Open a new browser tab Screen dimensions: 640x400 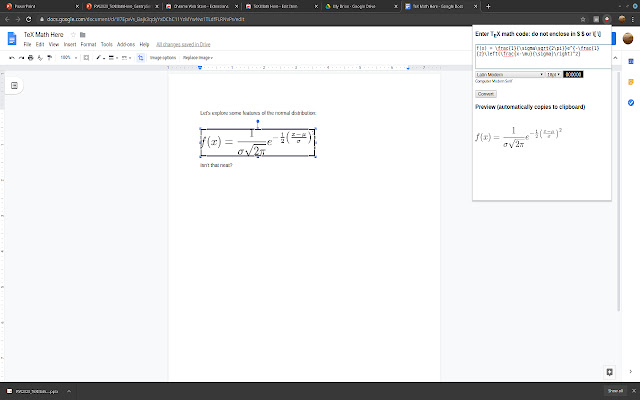click(488, 7)
